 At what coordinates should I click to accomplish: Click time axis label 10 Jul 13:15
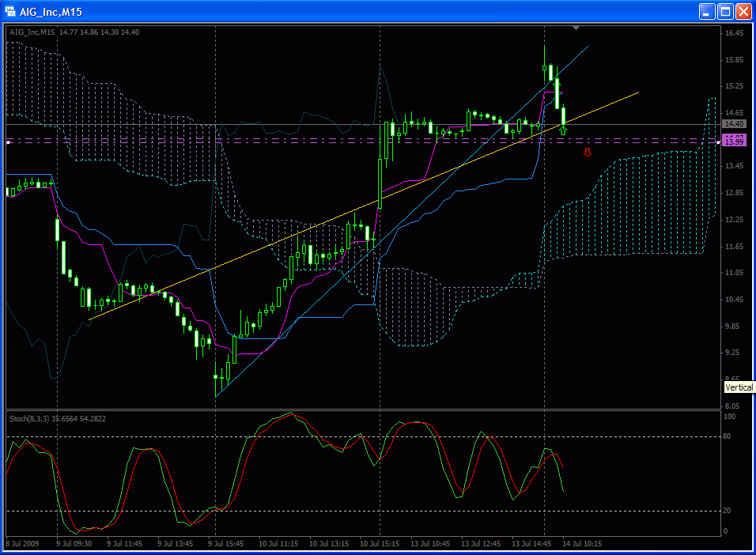[x=329, y=544]
